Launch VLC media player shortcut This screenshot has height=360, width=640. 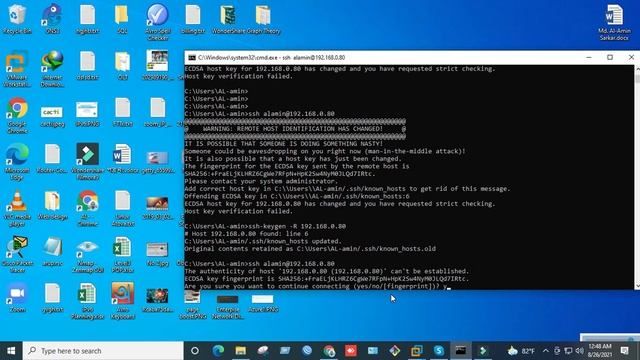tap(17, 208)
